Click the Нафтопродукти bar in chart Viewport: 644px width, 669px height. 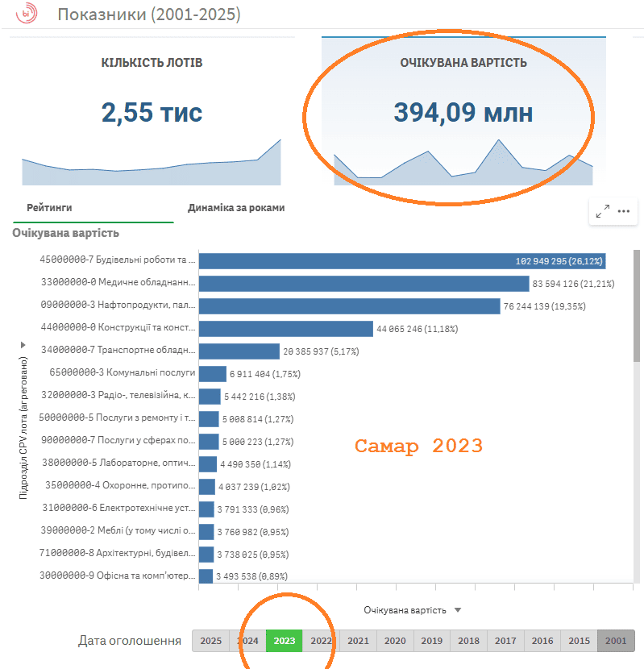click(x=349, y=306)
